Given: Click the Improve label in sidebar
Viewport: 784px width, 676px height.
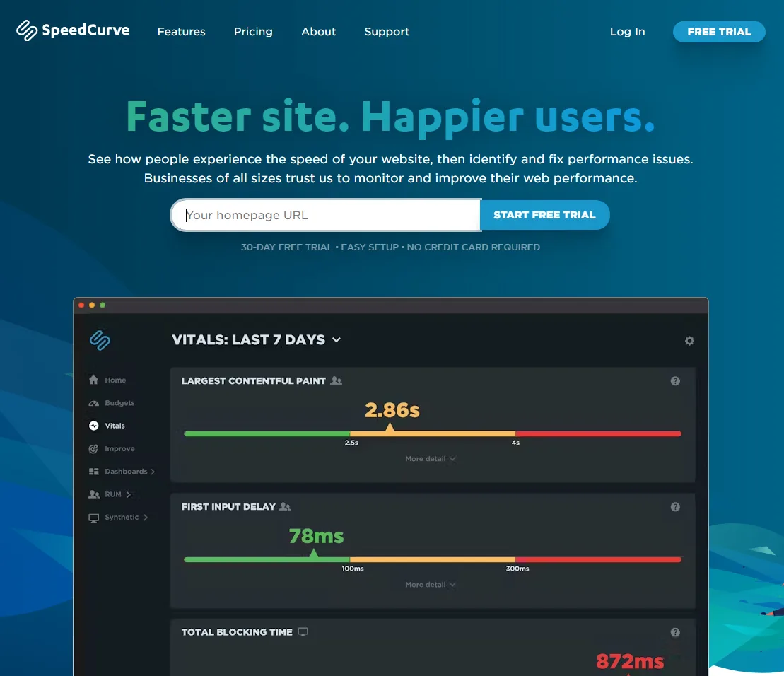Looking at the screenshot, I should pos(119,448).
